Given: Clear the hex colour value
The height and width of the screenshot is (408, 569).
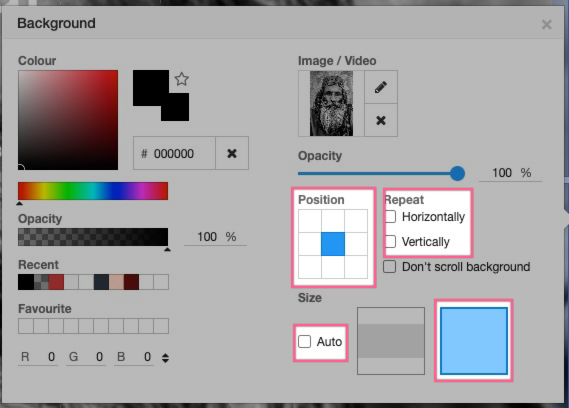Looking at the screenshot, I should point(232,153).
